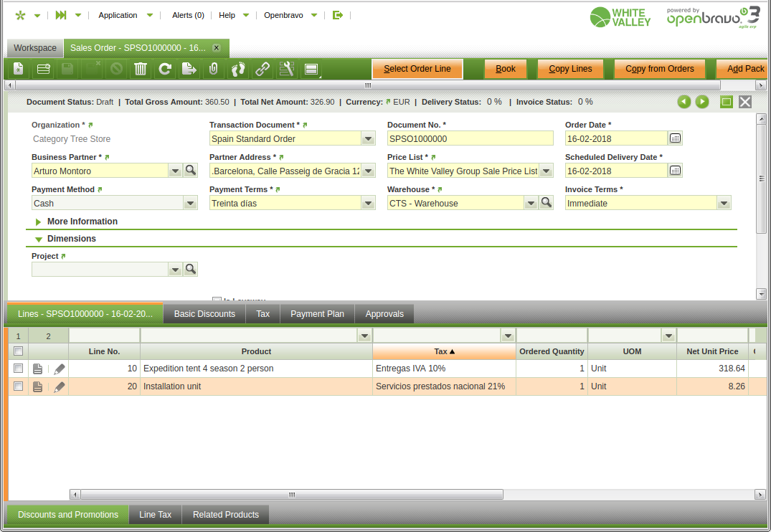Open the Invoice Terms dropdown
Viewport: 771px width, 532px height.
click(x=724, y=204)
